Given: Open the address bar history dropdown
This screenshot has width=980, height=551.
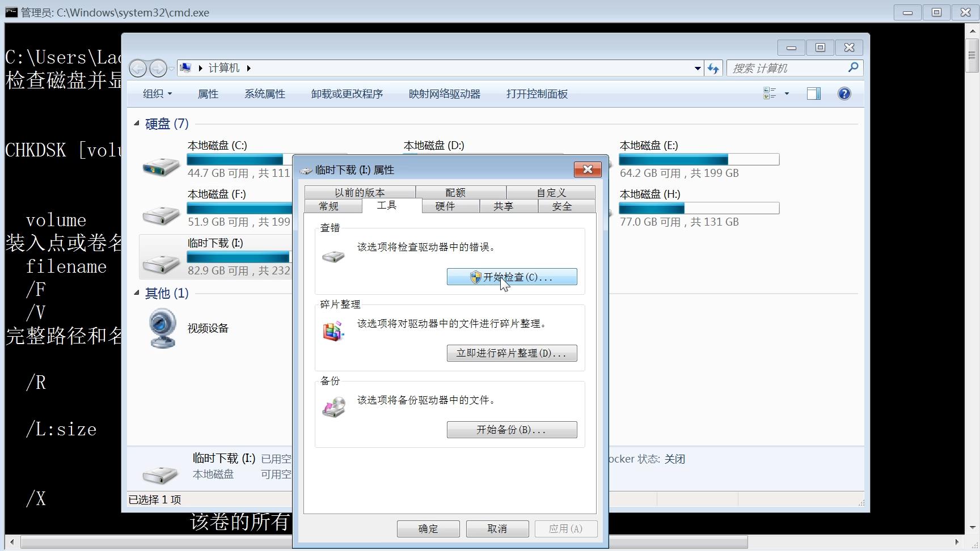Looking at the screenshot, I should (697, 67).
